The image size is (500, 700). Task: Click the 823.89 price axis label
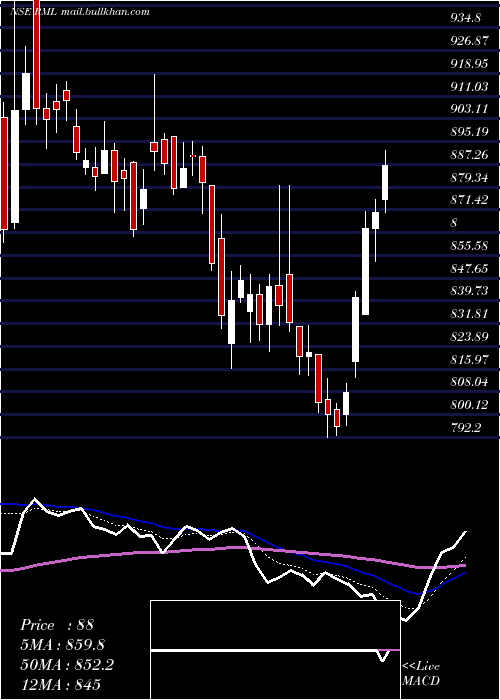(469, 337)
